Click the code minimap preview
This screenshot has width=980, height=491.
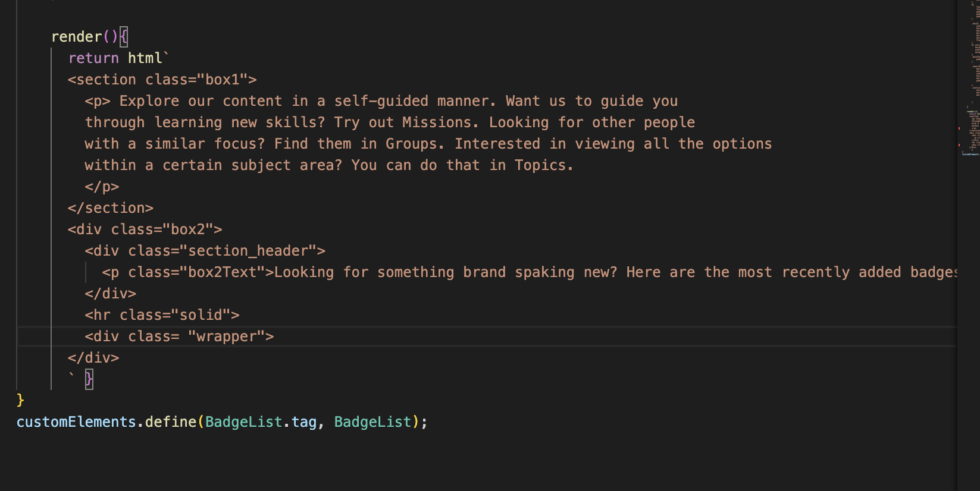coord(970,77)
